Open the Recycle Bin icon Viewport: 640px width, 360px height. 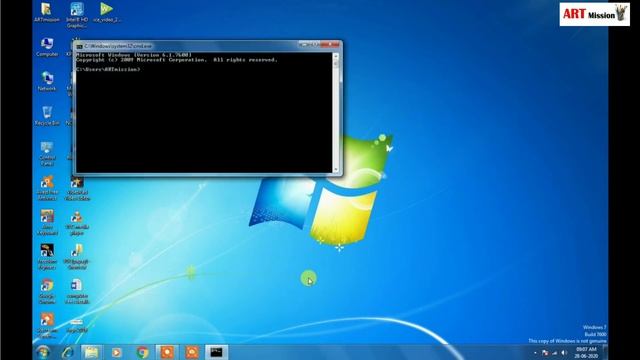(x=47, y=116)
